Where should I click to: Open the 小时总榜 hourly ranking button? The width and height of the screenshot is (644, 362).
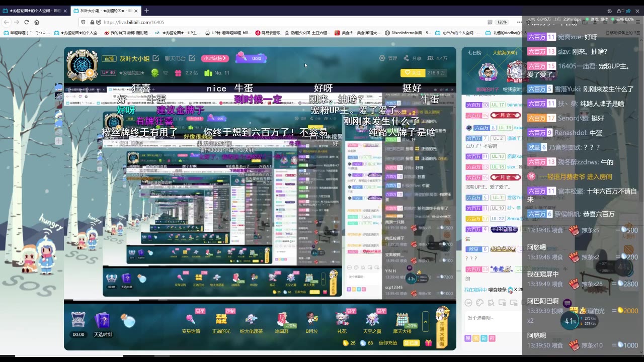[215, 58]
